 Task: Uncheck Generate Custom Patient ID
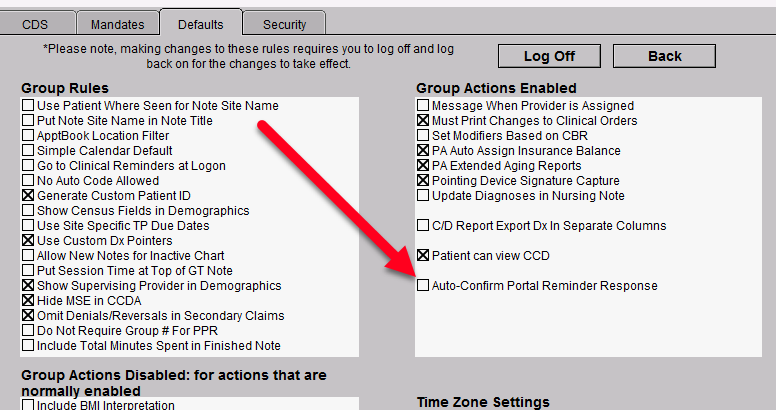[x=29, y=196]
